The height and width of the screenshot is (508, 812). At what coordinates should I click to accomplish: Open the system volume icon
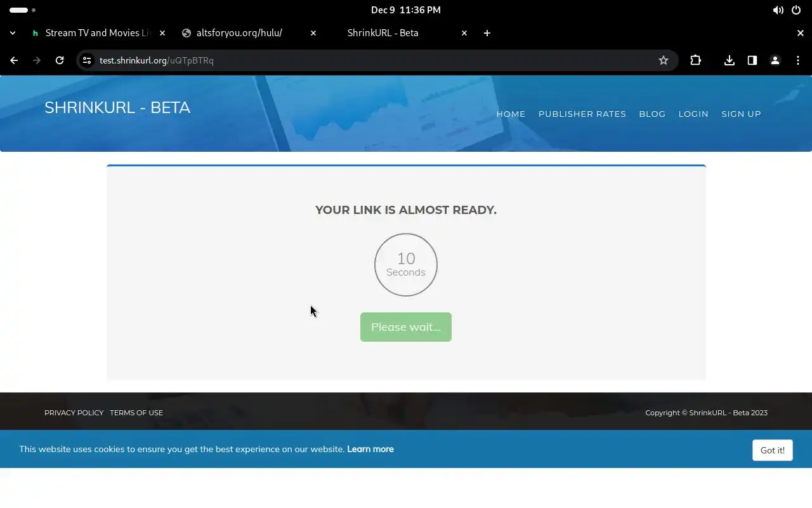point(778,10)
